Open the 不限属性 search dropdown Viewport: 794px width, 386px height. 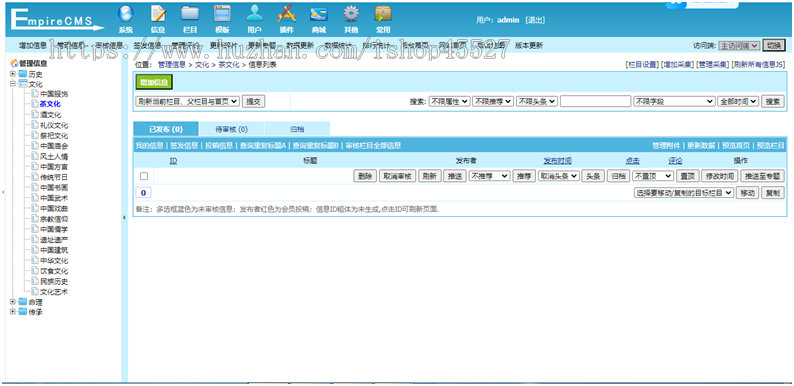tap(449, 101)
